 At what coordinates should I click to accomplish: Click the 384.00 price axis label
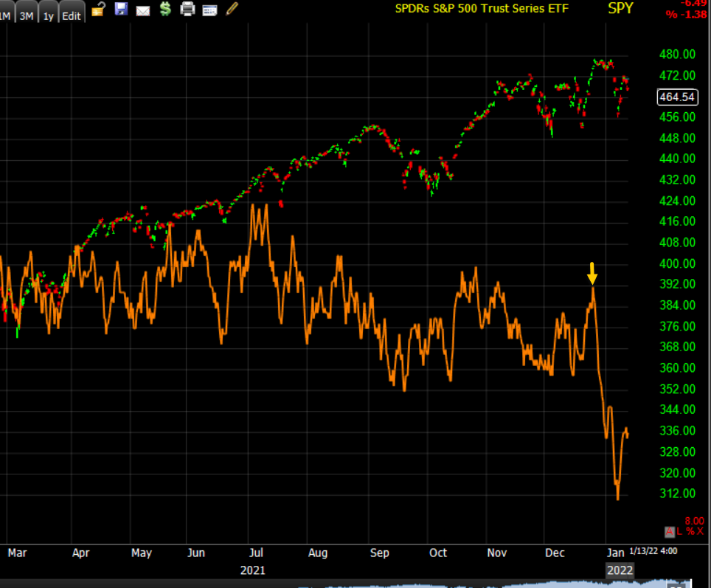click(x=678, y=305)
